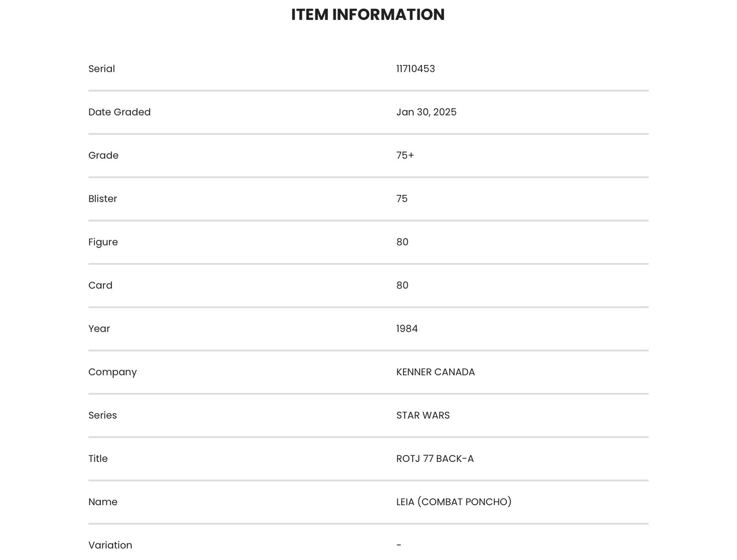The image size is (737, 560).
Task: Select the Blister score 75
Action: [x=402, y=198]
